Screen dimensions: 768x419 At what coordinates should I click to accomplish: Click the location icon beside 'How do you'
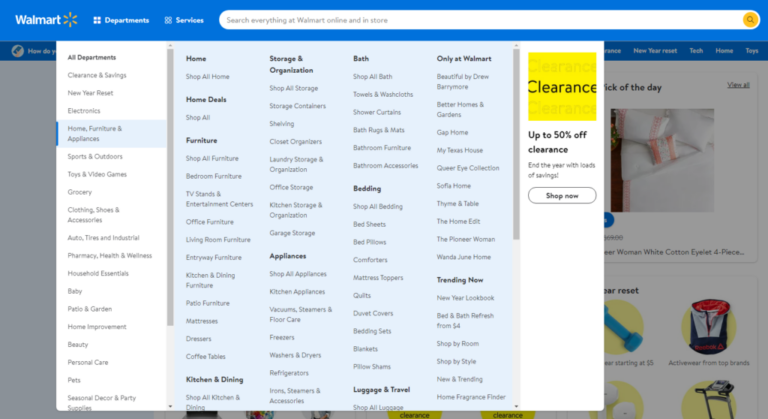19,50
